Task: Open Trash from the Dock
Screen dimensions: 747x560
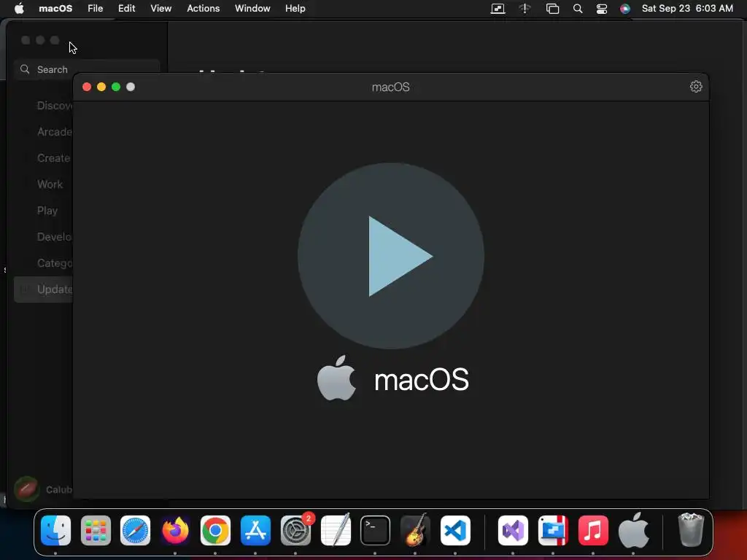Action: coord(690,531)
